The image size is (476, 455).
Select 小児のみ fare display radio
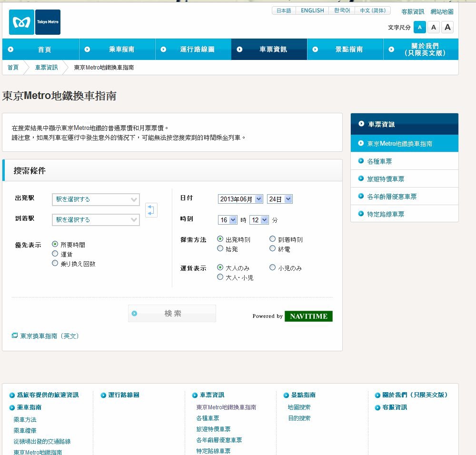coord(273,267)
